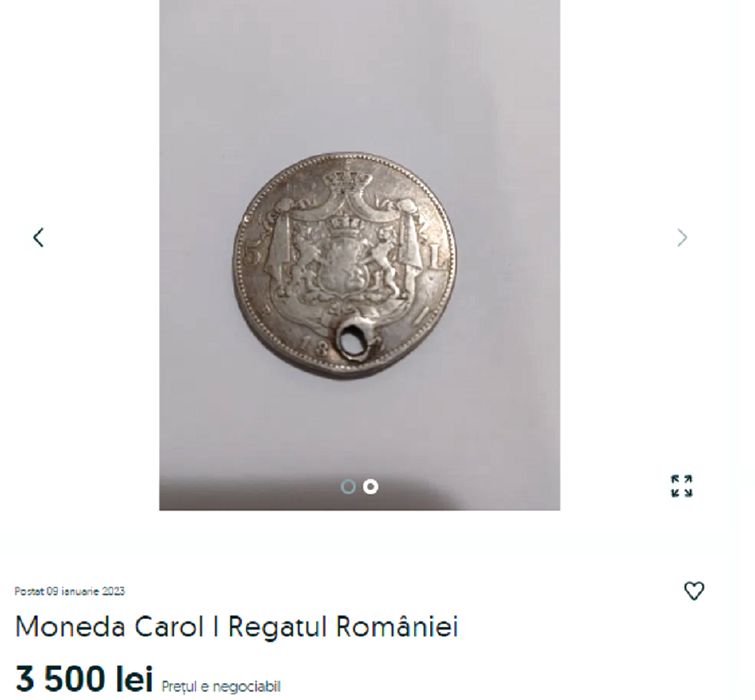
Task: Click the 3 500 lei price
Action: pos(84,679)
